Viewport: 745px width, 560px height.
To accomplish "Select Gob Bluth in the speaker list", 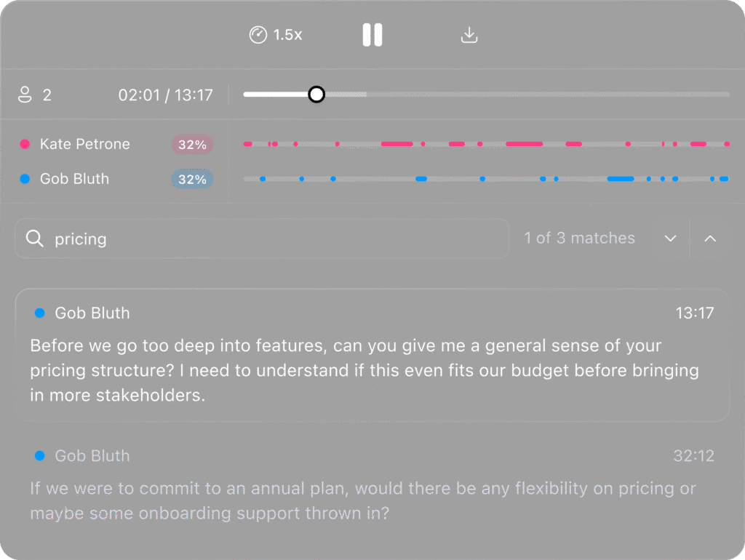I will point(74,179).
